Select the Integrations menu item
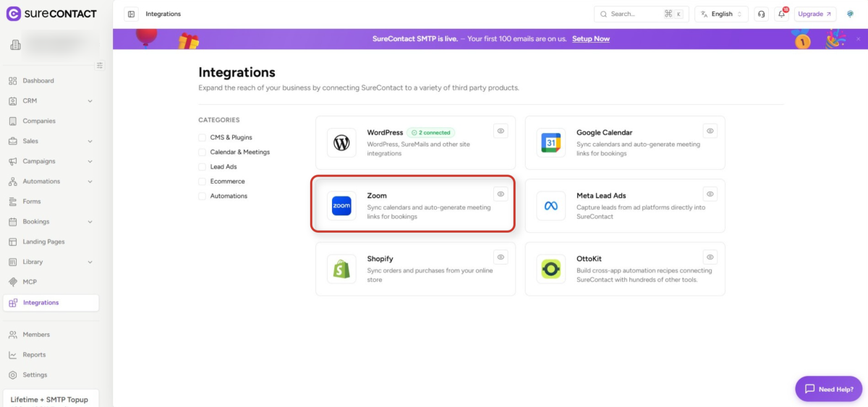868x407 pixels. tap(51, 303)
